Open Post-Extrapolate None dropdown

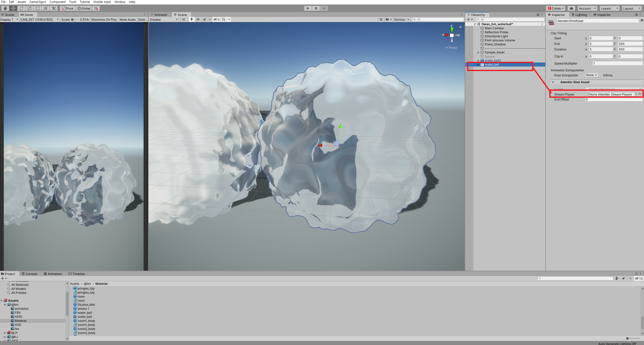[591, 75]
